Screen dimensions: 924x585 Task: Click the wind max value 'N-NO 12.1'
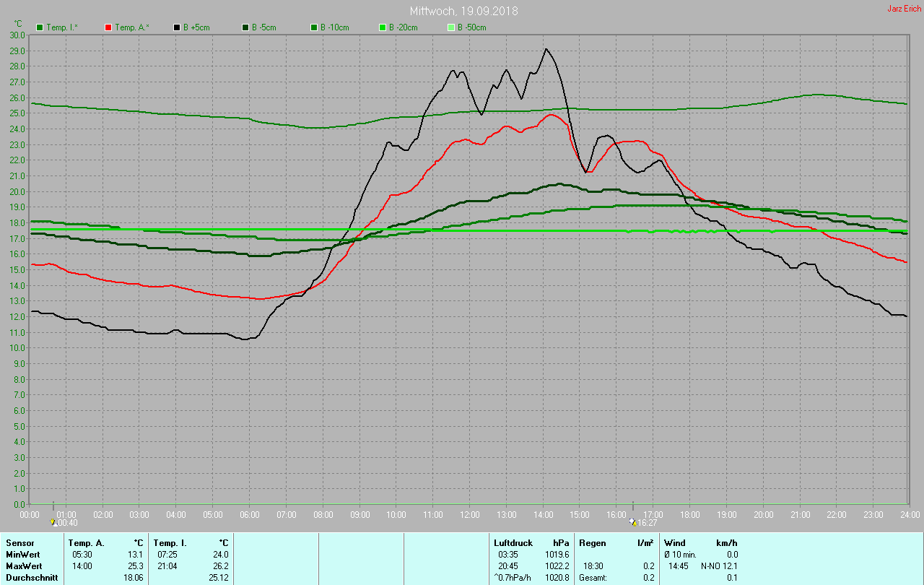[719, 566]
